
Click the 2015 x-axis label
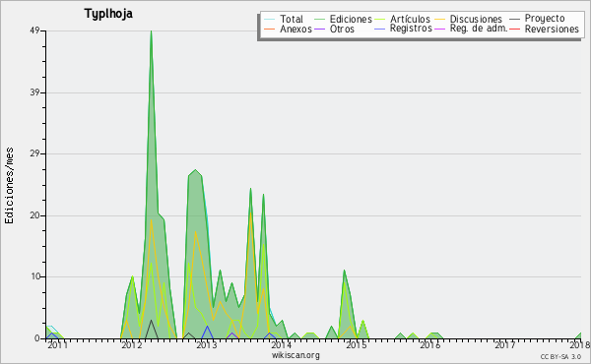coord(356,344)
